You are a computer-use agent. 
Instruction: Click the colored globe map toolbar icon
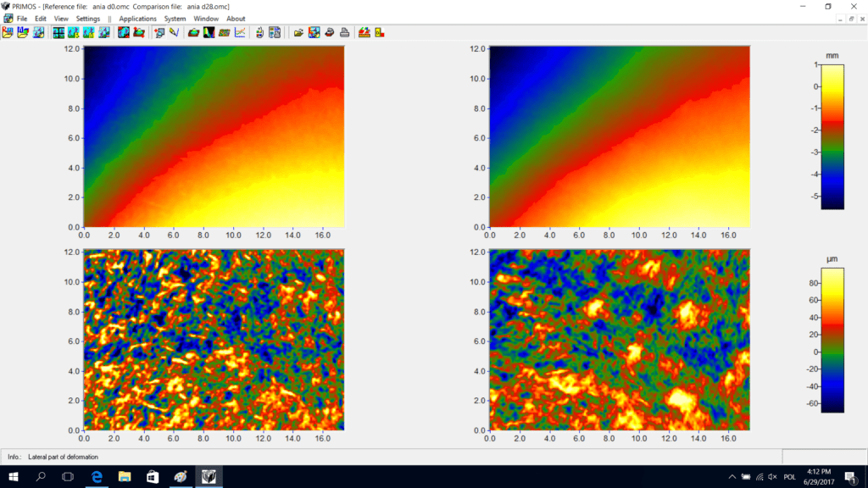(124, 33)
